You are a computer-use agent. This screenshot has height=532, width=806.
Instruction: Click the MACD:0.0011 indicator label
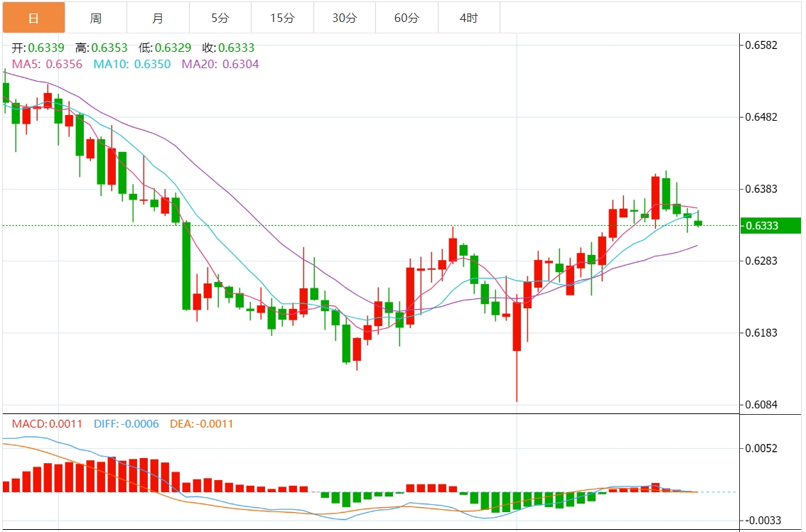point(48,424)
